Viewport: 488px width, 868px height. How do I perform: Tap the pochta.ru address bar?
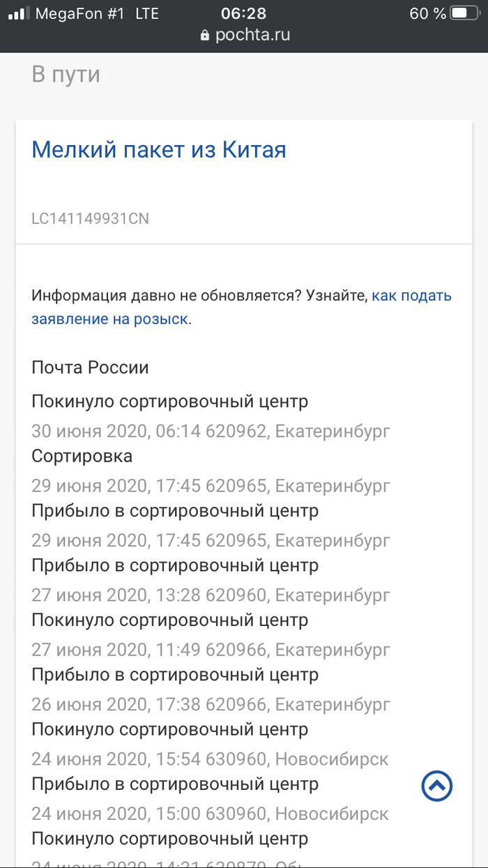click(x=244, y=35)
